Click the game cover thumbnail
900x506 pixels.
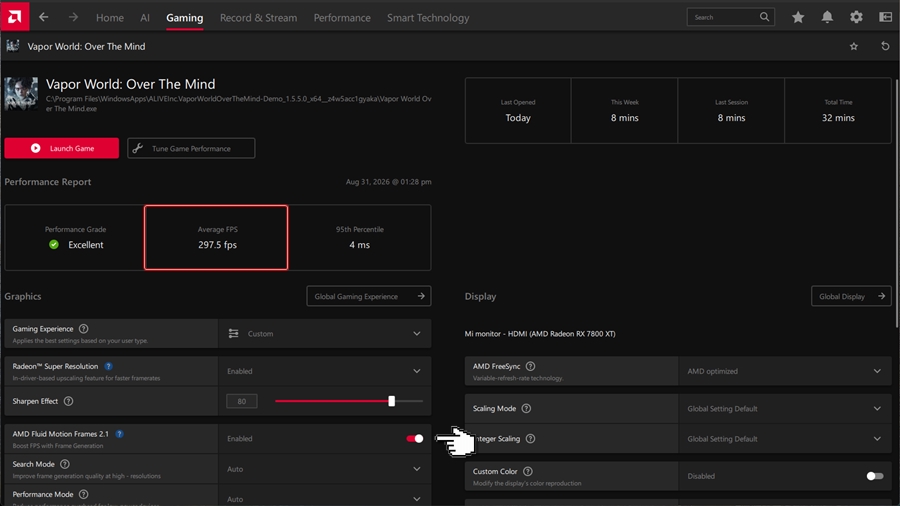(x=21, y=94)
